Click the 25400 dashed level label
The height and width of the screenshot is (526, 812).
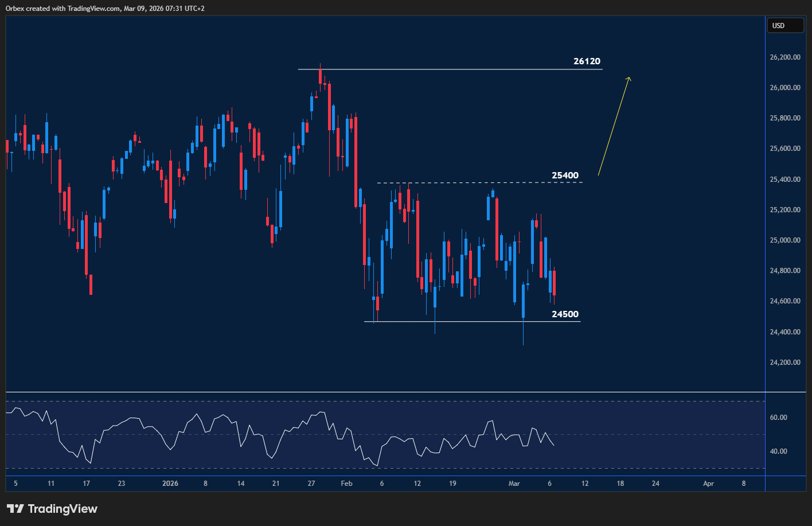click(565, 176)
